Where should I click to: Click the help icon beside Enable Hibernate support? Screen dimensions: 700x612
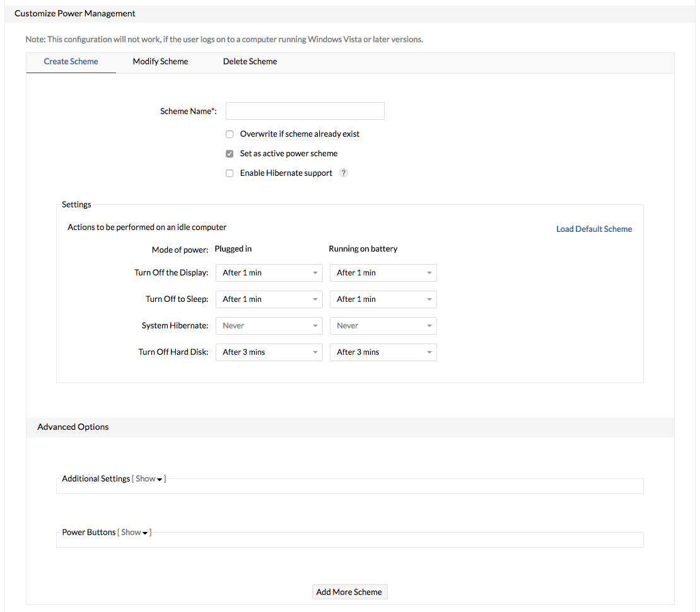[343, 173]
